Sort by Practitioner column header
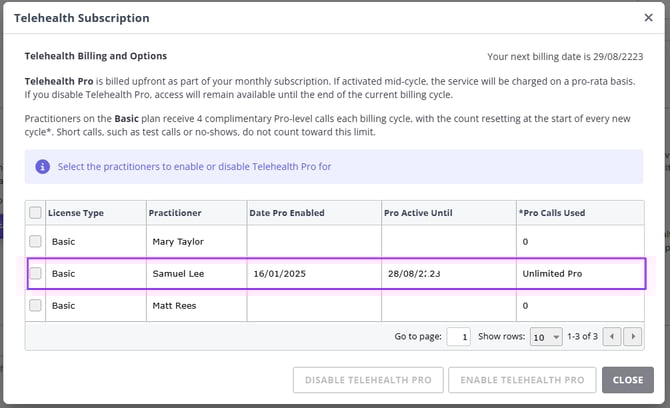The image size is (670, 408). click(175, 212)
